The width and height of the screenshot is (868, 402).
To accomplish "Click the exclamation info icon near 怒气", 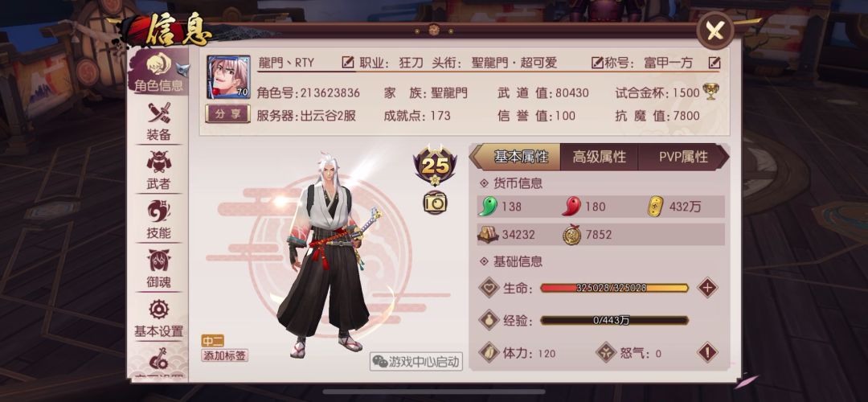I will point(707,353).
